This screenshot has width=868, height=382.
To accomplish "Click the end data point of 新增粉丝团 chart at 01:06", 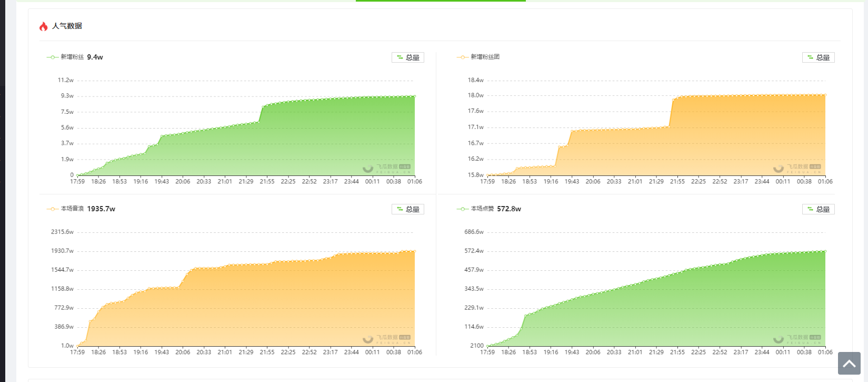I will [x=825, y=95].
